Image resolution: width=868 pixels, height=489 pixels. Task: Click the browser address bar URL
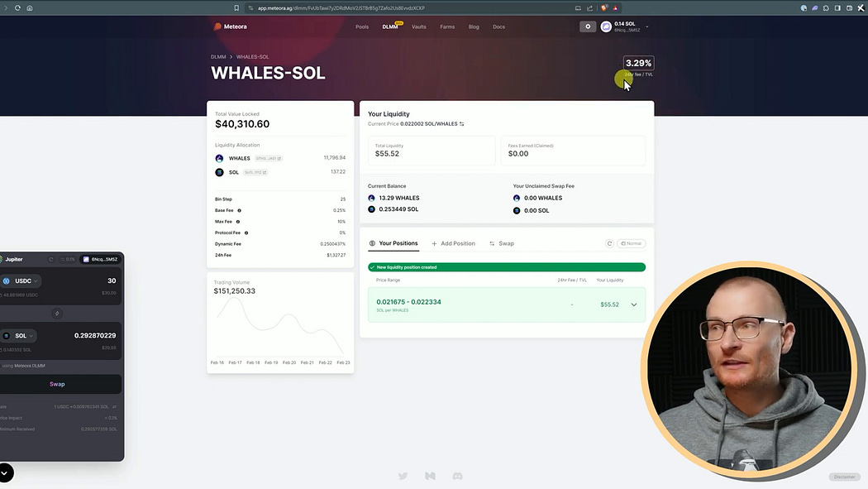pyautogui.click(x=341, y=7)
